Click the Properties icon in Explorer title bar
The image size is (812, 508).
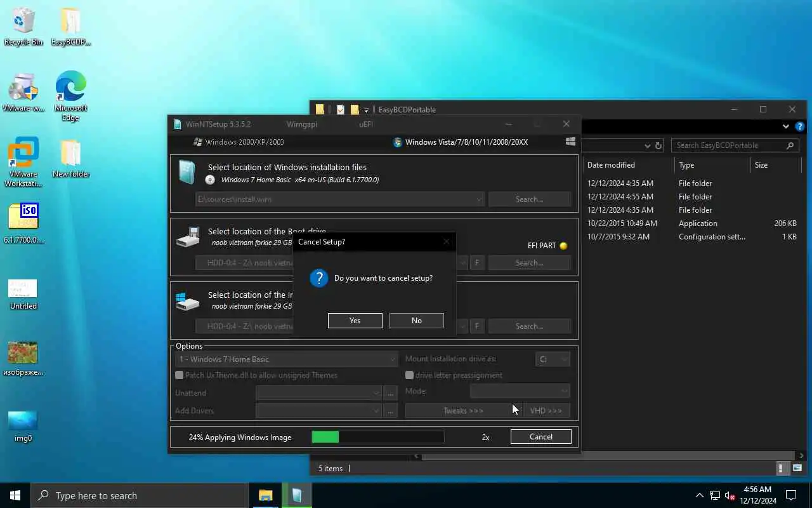(x=341, y=110)
